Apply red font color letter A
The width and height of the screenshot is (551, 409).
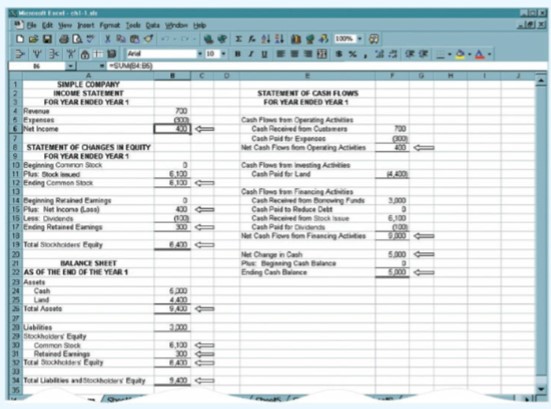pyautogui.click(x=480, y=54)
